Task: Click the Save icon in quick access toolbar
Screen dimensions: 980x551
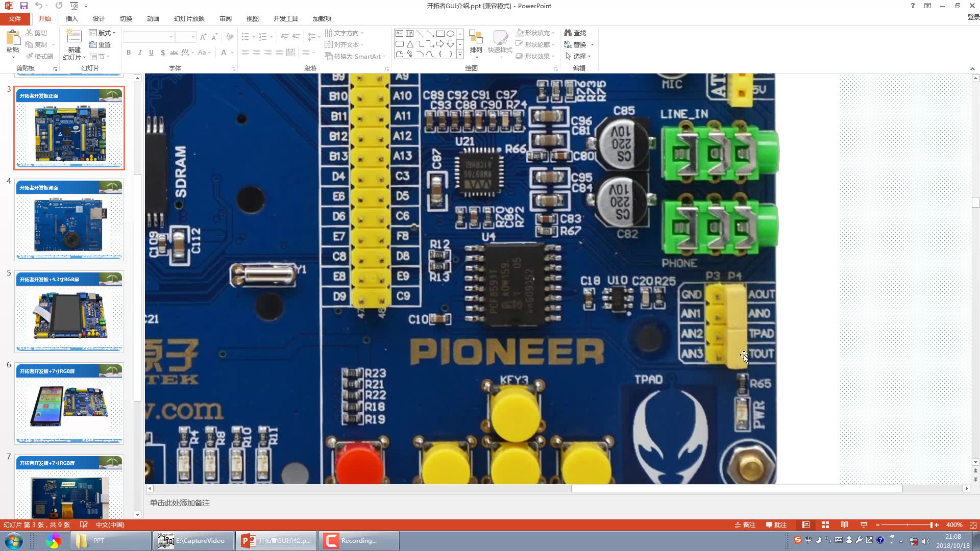Action: [x=24, y=6]
